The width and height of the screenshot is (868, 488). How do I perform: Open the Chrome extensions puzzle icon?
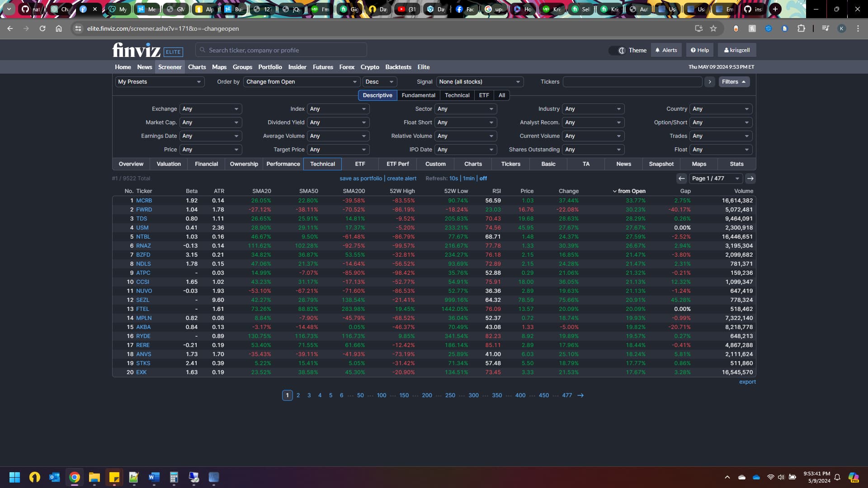pyautogui.click(x=801, y=28)
